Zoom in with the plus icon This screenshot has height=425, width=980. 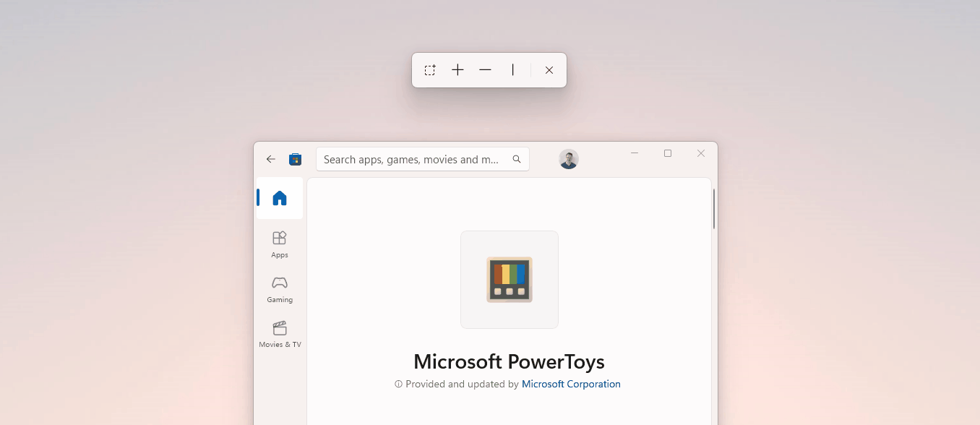pyautogui.click(x=457, y=69)
